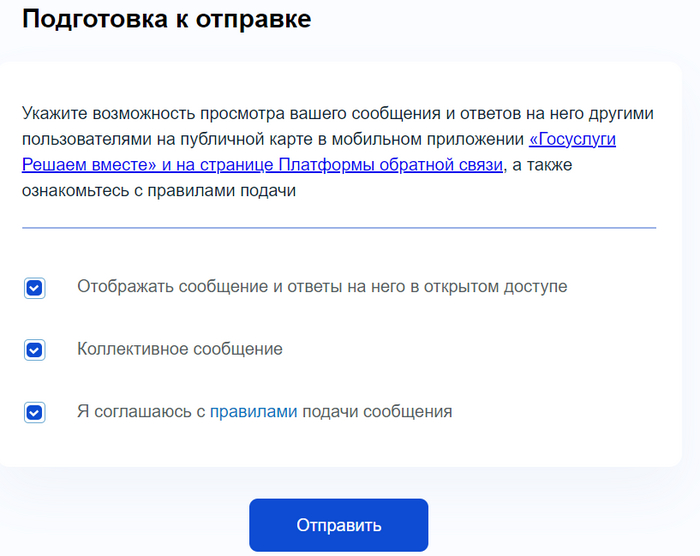Viewport: 700px width, 556px height.
Task: Open the правилами rules link
Action: coord(253,411)
